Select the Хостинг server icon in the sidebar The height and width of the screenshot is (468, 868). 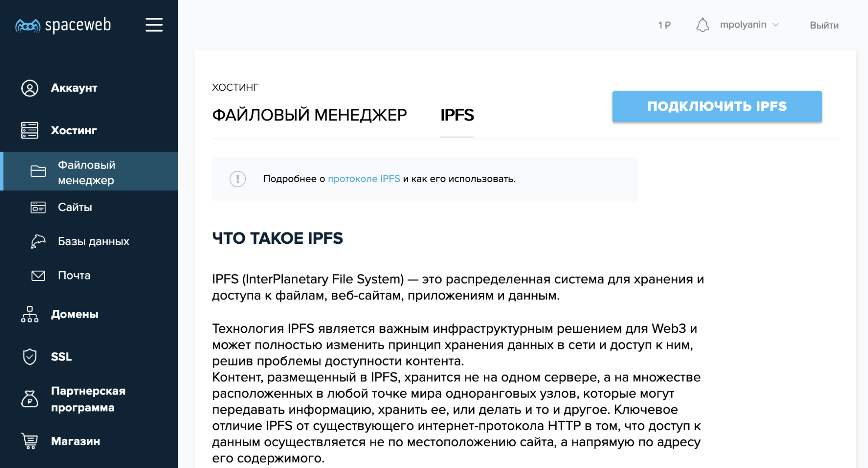click(29, 130)
